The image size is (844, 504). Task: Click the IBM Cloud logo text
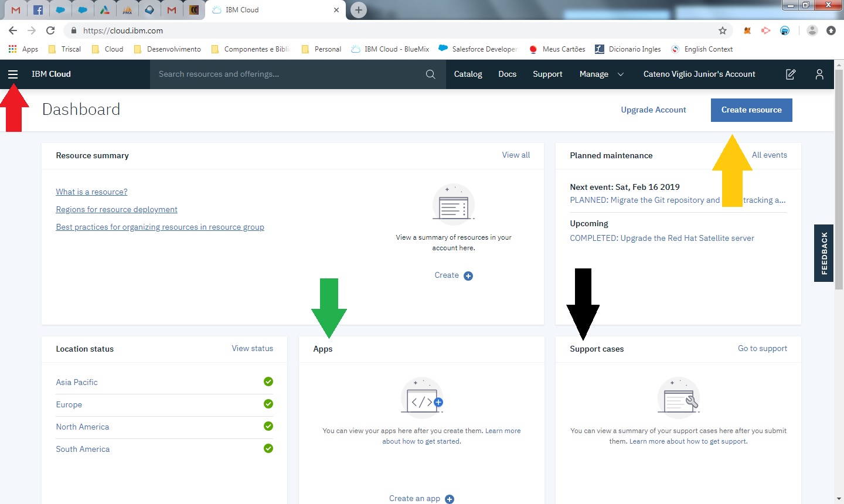pyautogui.click(x=51, y=74)
